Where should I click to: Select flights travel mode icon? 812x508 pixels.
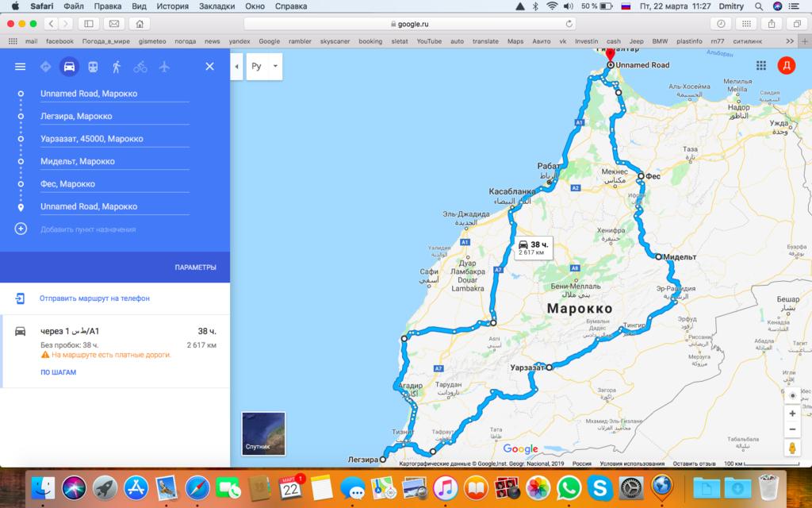pos(164,67)
